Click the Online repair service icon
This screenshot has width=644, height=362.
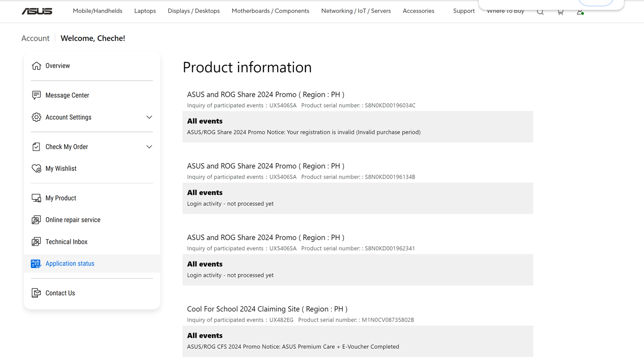click(36, 219)
